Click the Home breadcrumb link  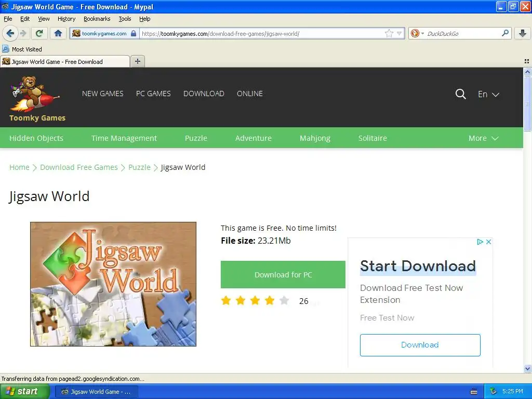click(19, 167)
